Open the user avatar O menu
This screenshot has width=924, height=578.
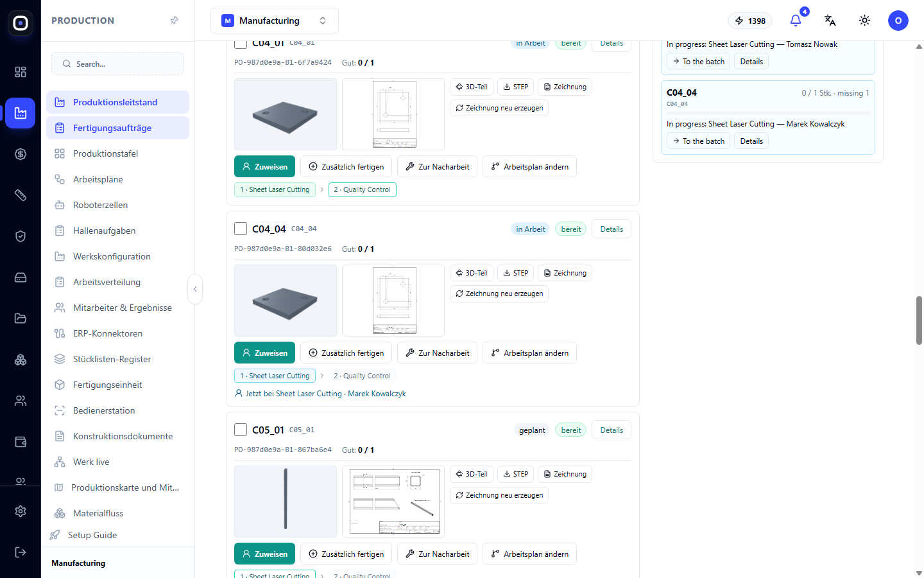(x=898, y=21)
